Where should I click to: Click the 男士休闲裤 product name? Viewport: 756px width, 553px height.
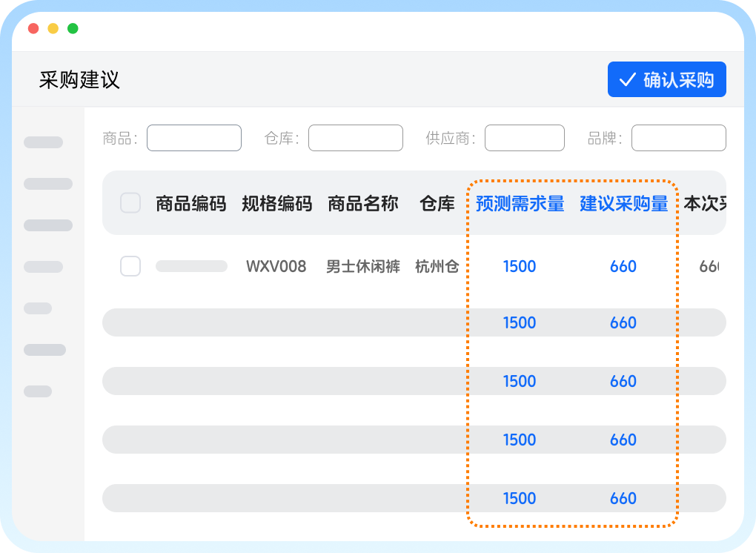click(363, 267)
